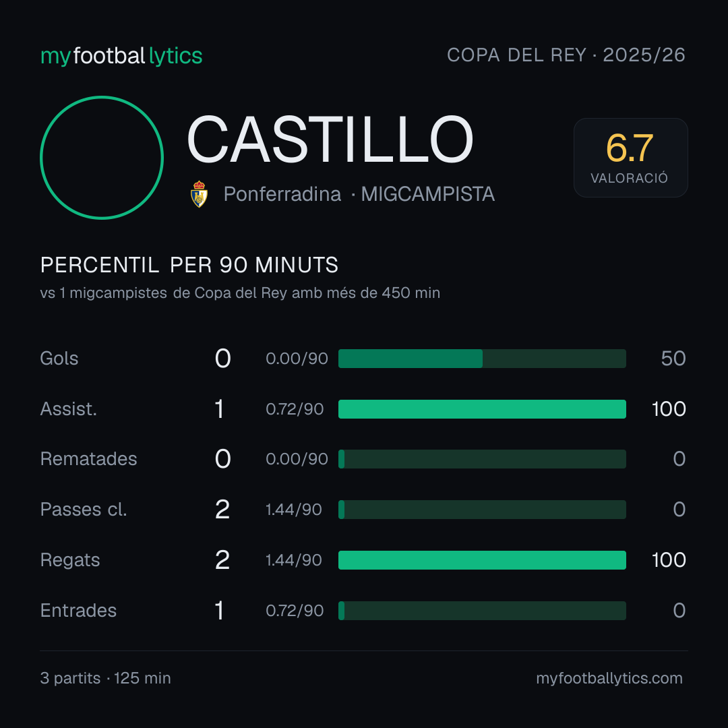The height and width of the screenshot is (728, 728).
Task: Select the Gols percentile bar
Action: coord(482,359)
